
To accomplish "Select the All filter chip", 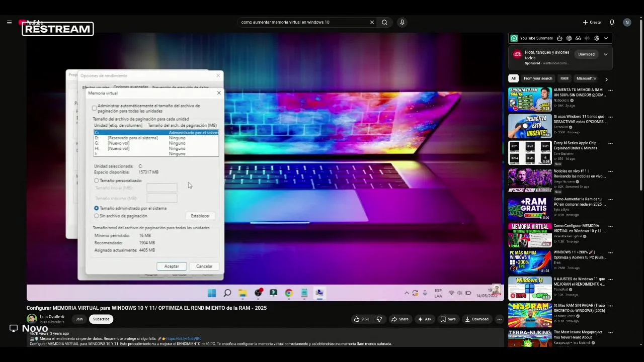I will 514,78.
